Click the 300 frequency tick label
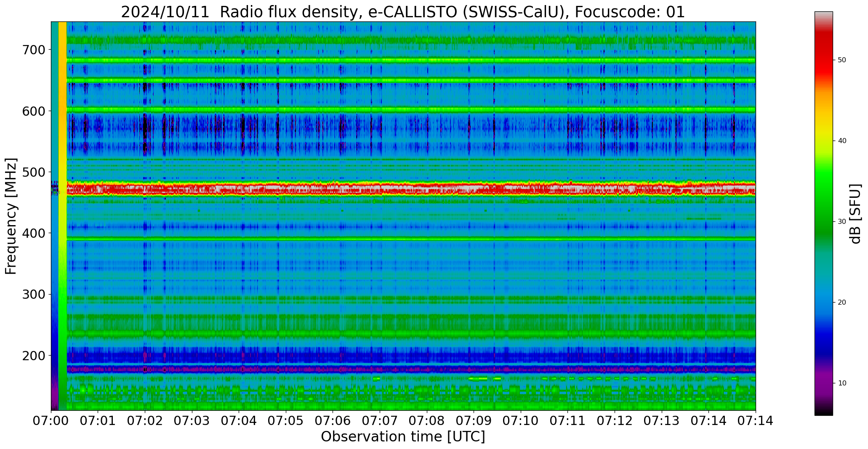 [x=33, y=295]
